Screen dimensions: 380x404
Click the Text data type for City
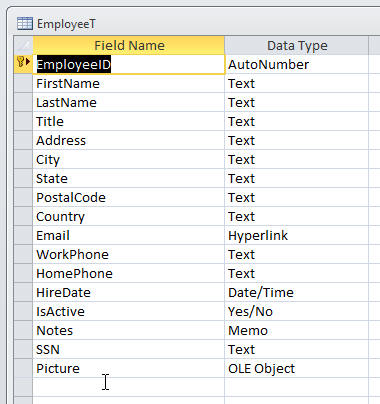297,159
